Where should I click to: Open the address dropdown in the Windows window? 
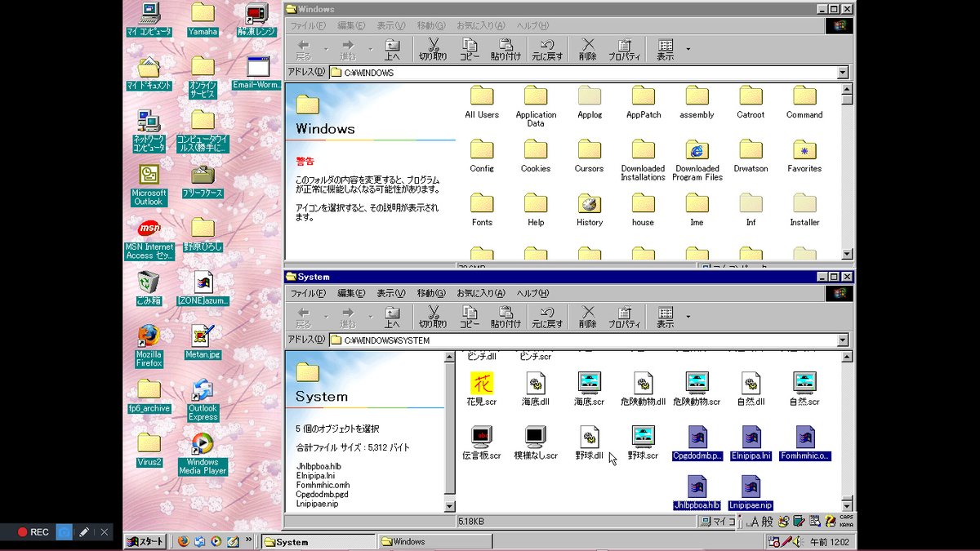pyautogui.click(x=842, y=73)
